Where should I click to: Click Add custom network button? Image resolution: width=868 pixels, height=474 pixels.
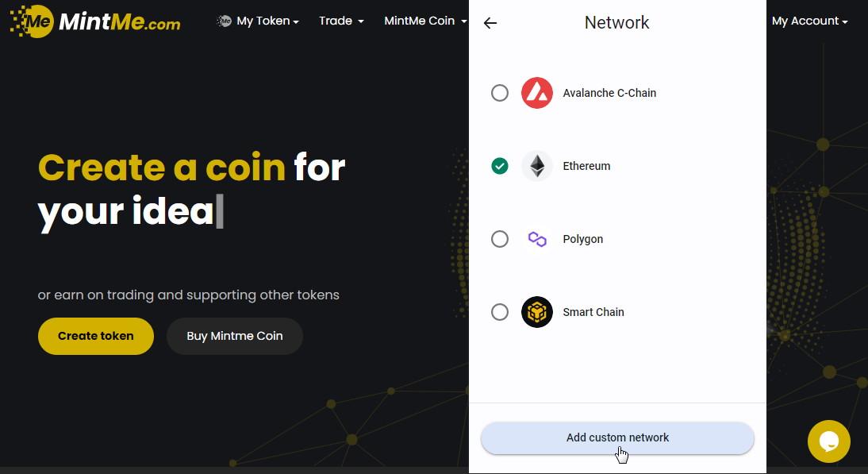point(617,437)
